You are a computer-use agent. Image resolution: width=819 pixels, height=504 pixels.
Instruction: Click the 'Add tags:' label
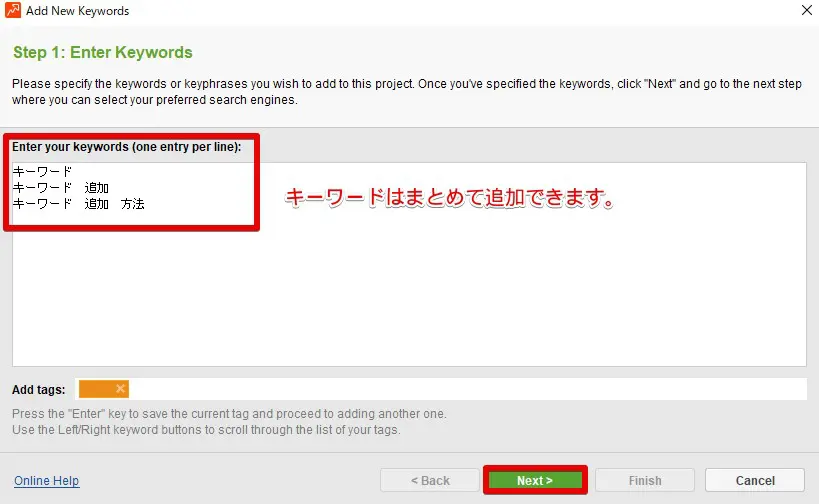click(38, 389)
